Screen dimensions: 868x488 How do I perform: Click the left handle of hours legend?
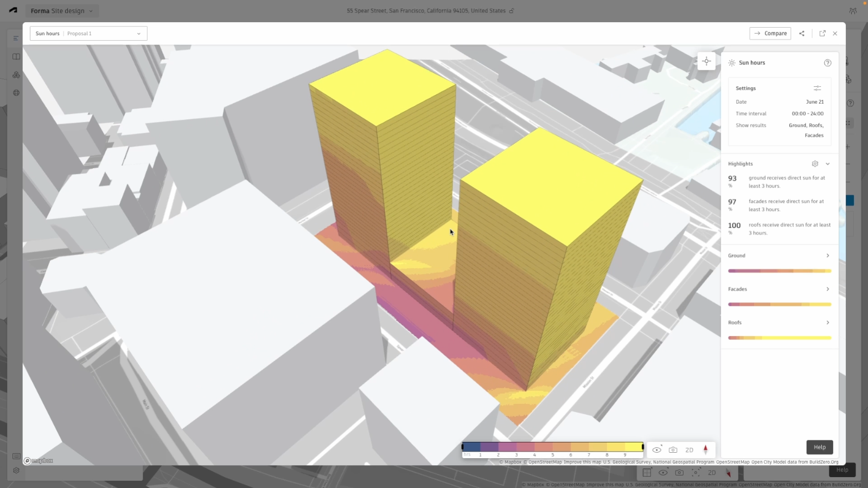coord(463,447)
